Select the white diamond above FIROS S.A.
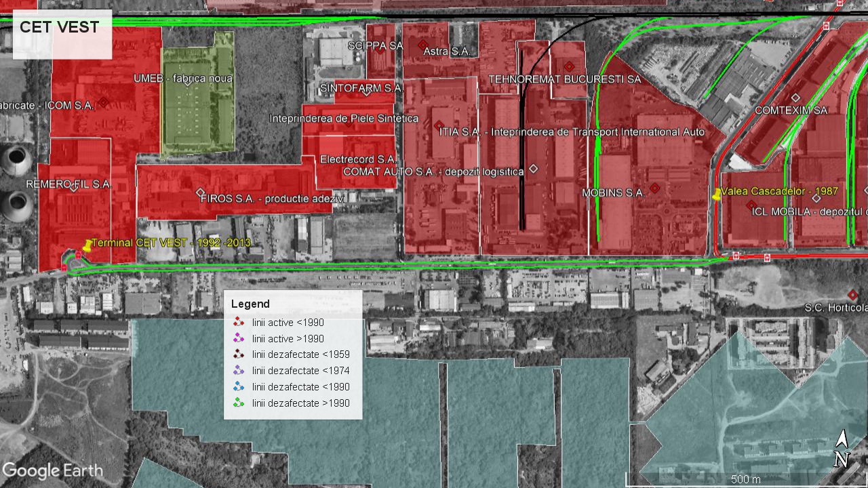The image size is (868, 488). coord(200,193)
